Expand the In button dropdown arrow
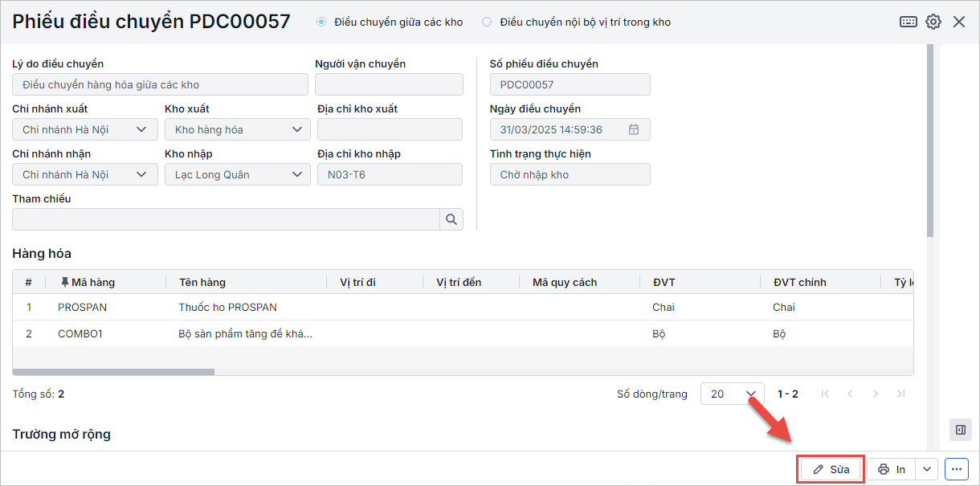Viewport: 980px width, 486px height. 927,469
